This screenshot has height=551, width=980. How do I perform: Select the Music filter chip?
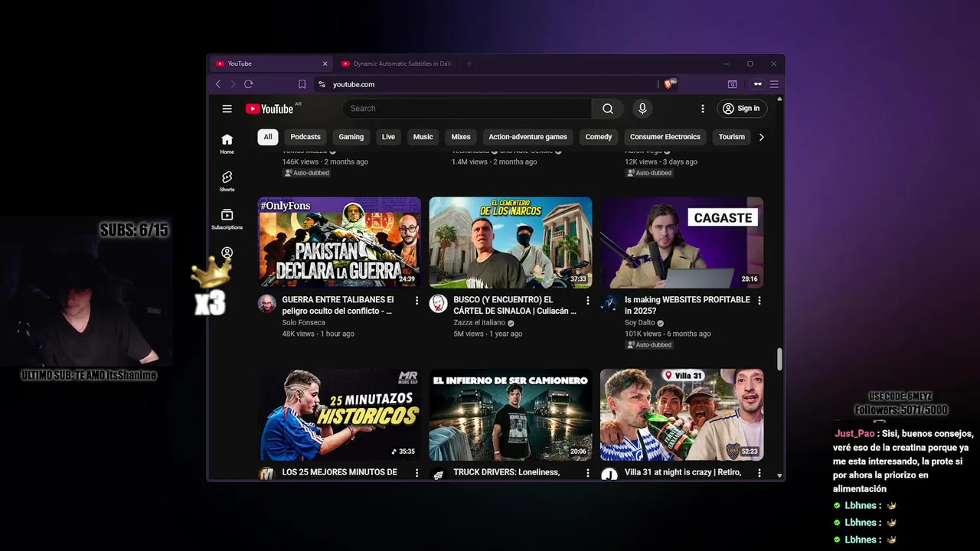(423, 137)
